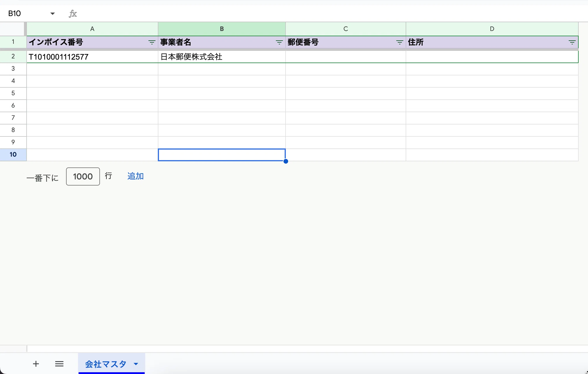Viewport: 588px width, 374px height.
Task: Select column C header
Action: (346, 29)
